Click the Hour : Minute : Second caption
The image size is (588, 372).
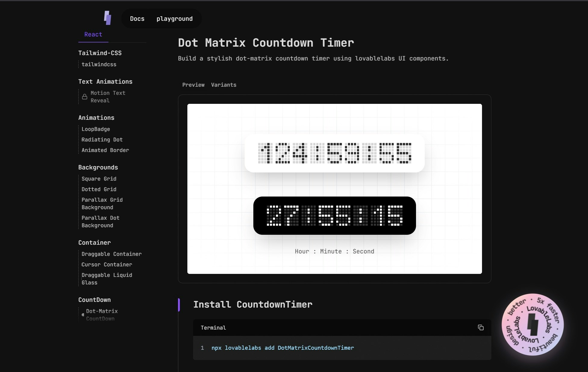tap(334, 251)
